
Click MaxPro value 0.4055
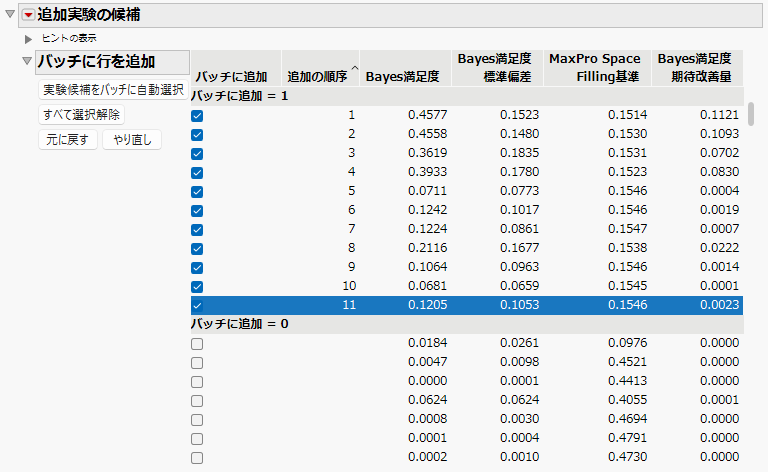pos(627,400)
